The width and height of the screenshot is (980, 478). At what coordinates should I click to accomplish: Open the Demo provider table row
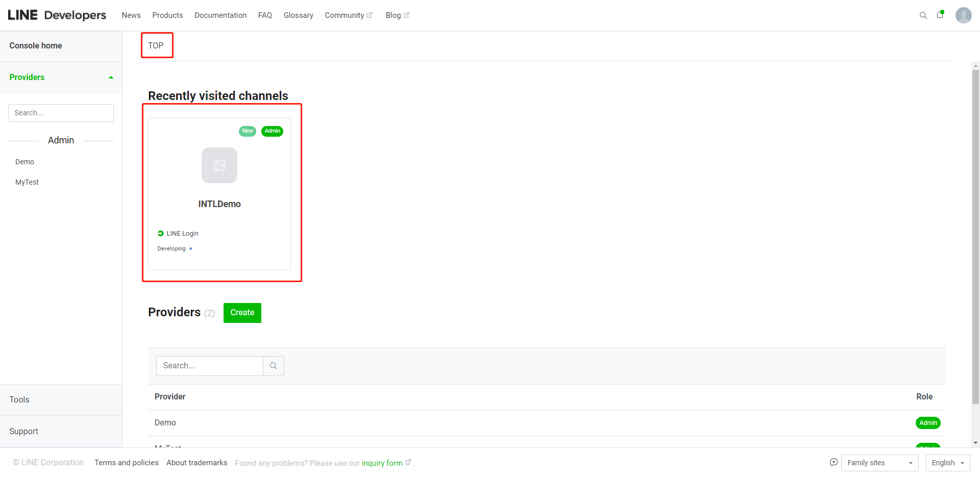point(165,423)
